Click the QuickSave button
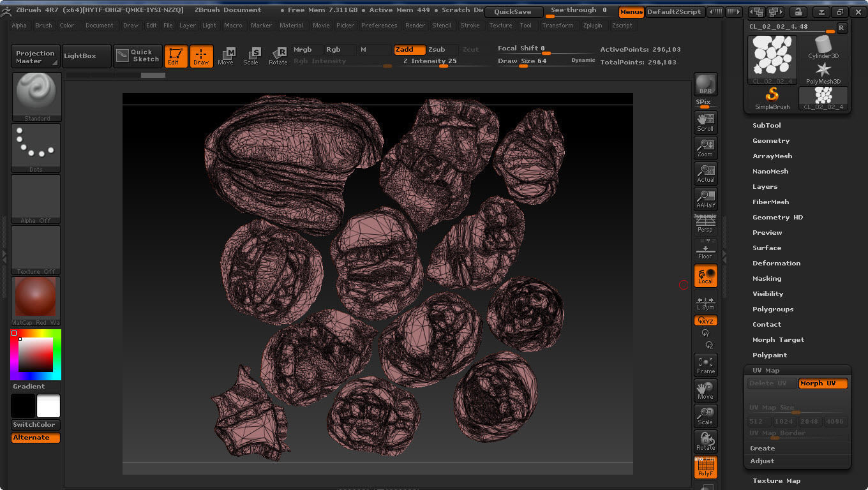Screen dimensions: 868x490 (513, 12)
